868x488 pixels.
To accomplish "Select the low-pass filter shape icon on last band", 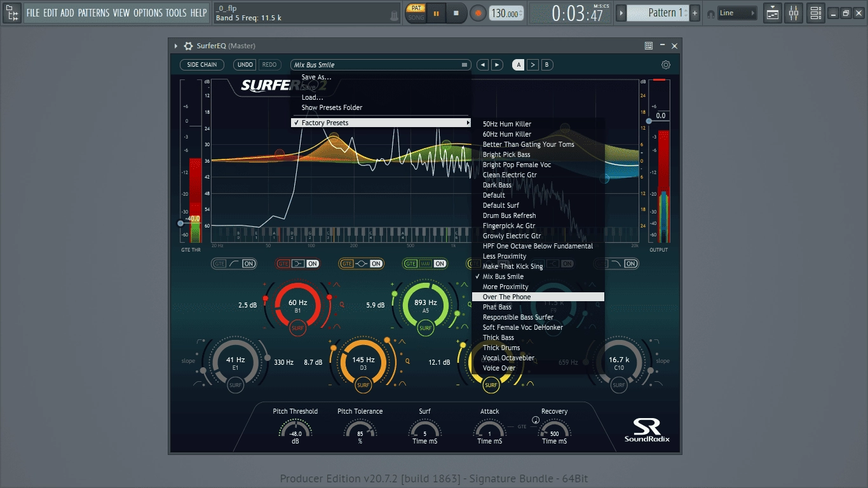I will point(615,264).
